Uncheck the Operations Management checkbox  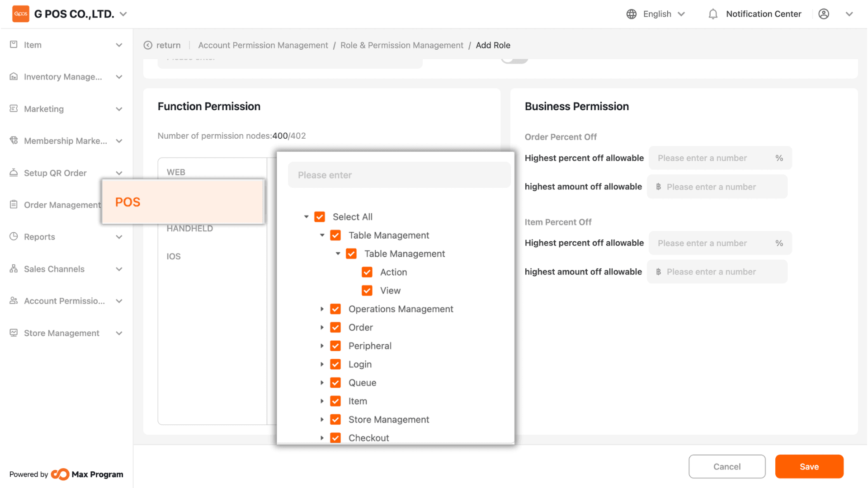coord(335,309)
